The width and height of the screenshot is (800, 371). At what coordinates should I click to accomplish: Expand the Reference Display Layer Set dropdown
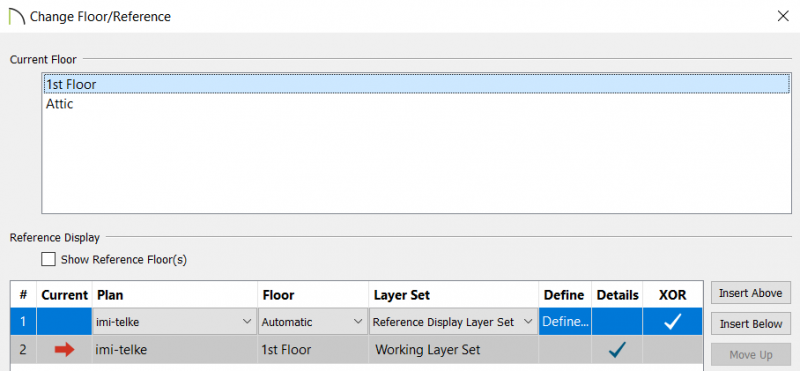pyautogui.click(x=453, y=322)
